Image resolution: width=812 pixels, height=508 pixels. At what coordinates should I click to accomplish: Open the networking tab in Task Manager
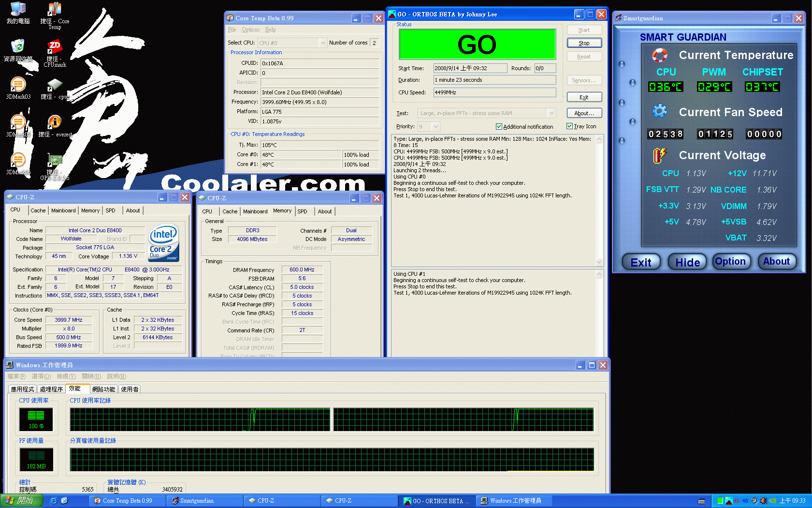click(103, 389)
